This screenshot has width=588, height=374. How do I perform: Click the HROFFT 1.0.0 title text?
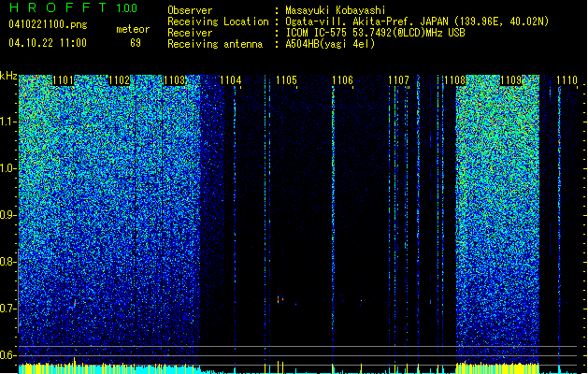(x=74, y=7)
